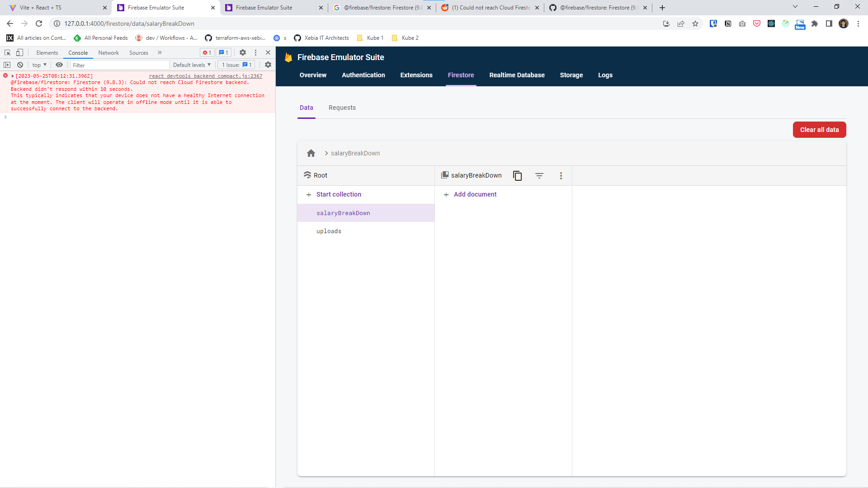
Task: Toggle the console eye watch expression icon
Action: tap(59, 65)
